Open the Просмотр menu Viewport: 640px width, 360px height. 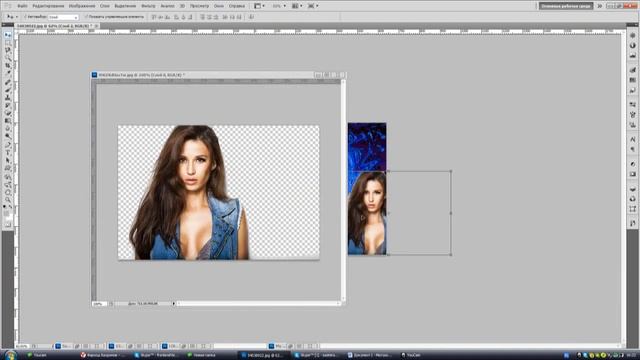(x=199, y=6)
